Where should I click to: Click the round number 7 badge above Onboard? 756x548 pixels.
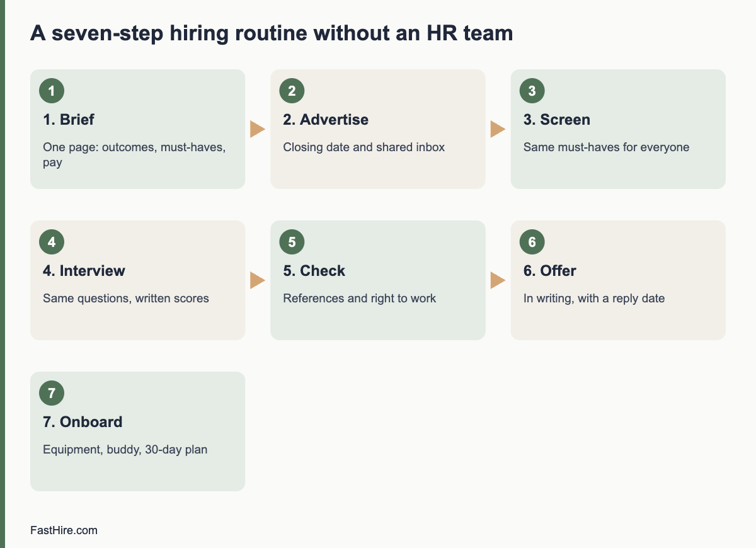pyautogui.click(x=52, y=393)
